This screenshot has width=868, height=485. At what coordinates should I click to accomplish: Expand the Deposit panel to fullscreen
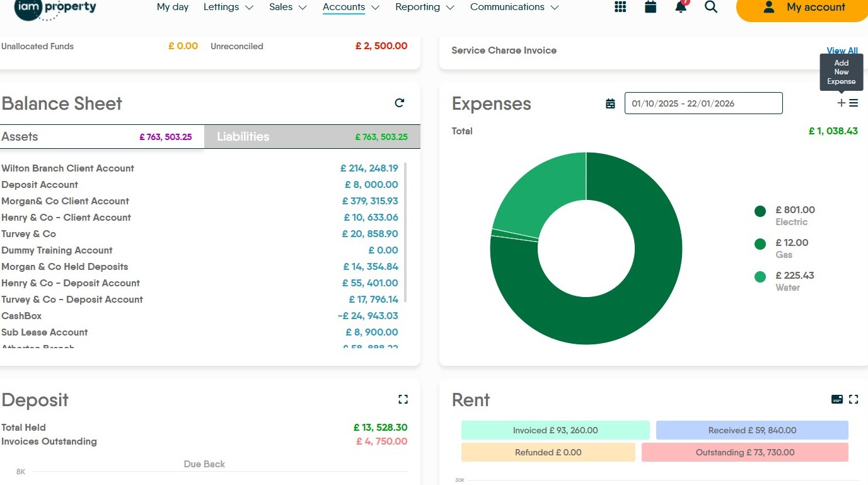403,399
